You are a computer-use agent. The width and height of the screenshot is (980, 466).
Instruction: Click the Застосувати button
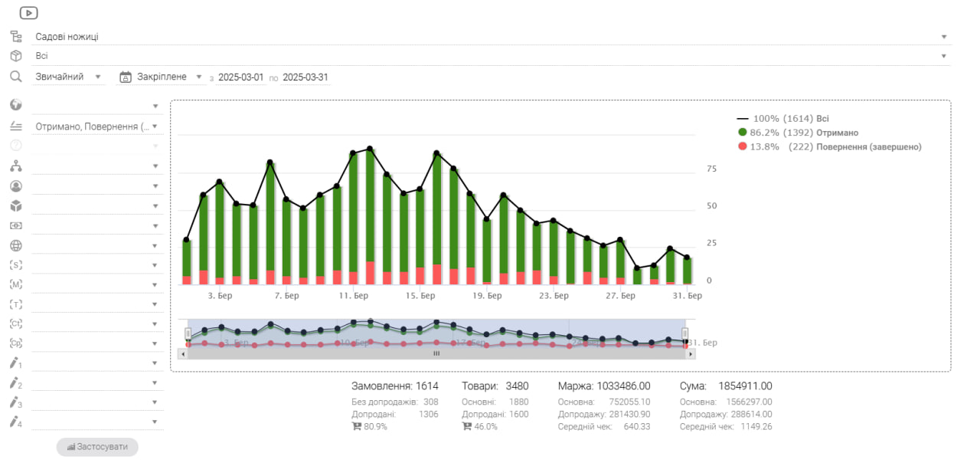(x=97, y=446)
